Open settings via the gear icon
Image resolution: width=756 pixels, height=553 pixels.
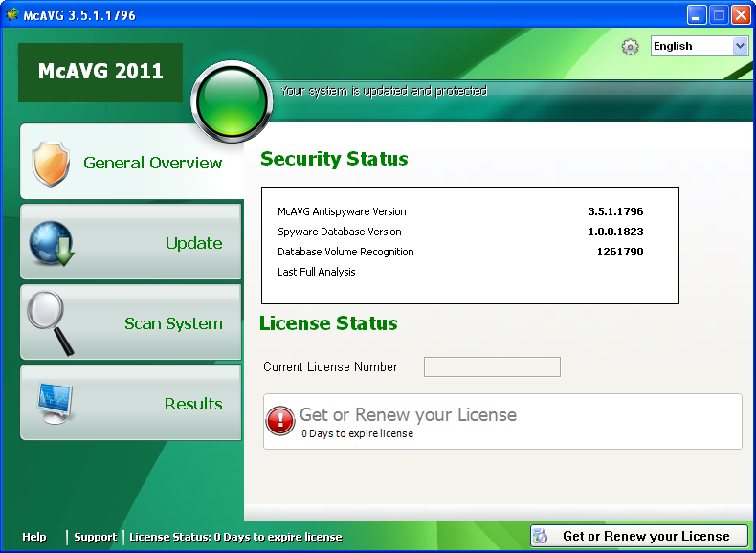[631, 47]
